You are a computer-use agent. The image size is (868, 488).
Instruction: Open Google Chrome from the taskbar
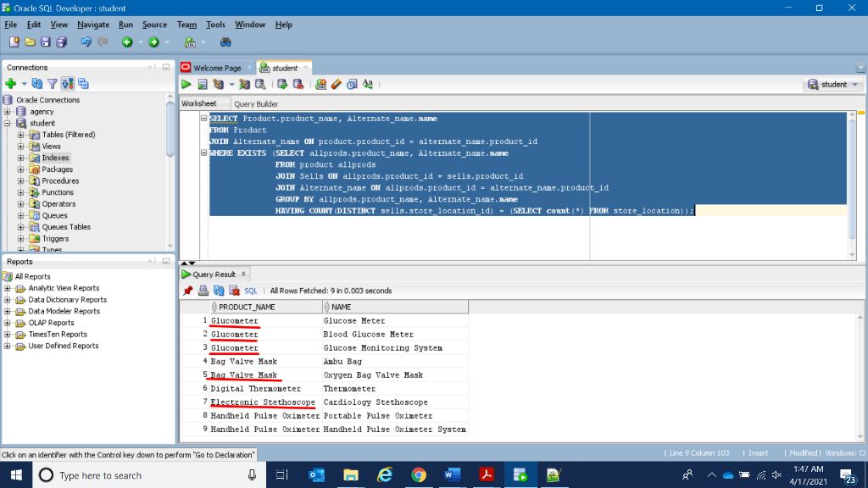coord(419,474)
